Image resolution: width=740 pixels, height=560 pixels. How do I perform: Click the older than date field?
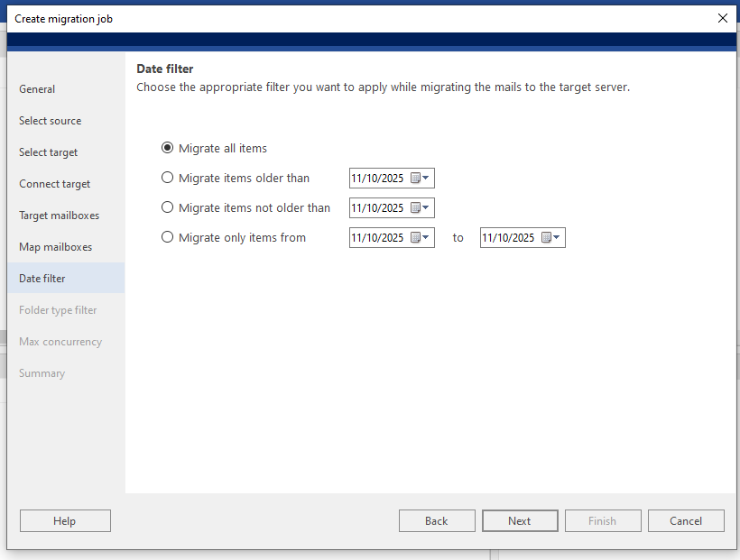[x=377, y=179]
